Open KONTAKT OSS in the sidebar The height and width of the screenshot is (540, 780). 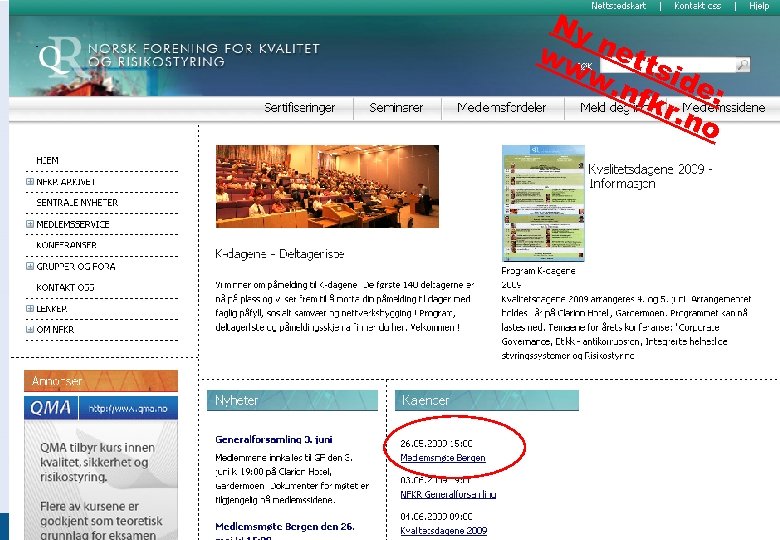coord(65,287)
